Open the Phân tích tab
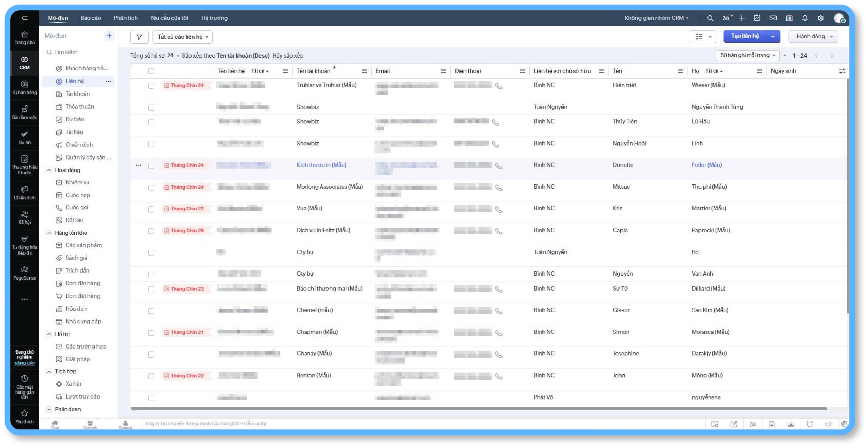The height and width of the screenshot is (448, 868). click(125, 18)
